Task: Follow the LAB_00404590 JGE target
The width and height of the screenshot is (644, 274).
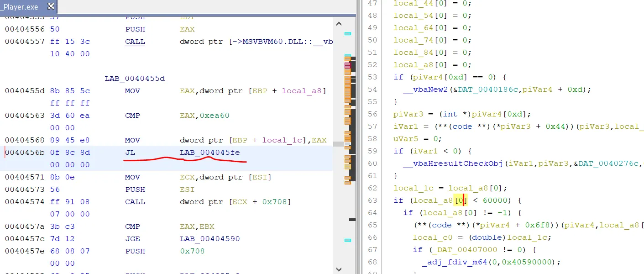Action: click(209, 239)
